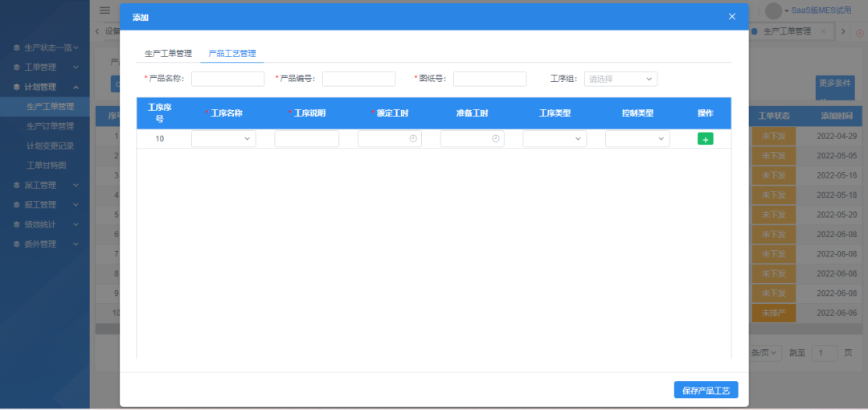Click the 准备工时 column header

pos(473,113)
